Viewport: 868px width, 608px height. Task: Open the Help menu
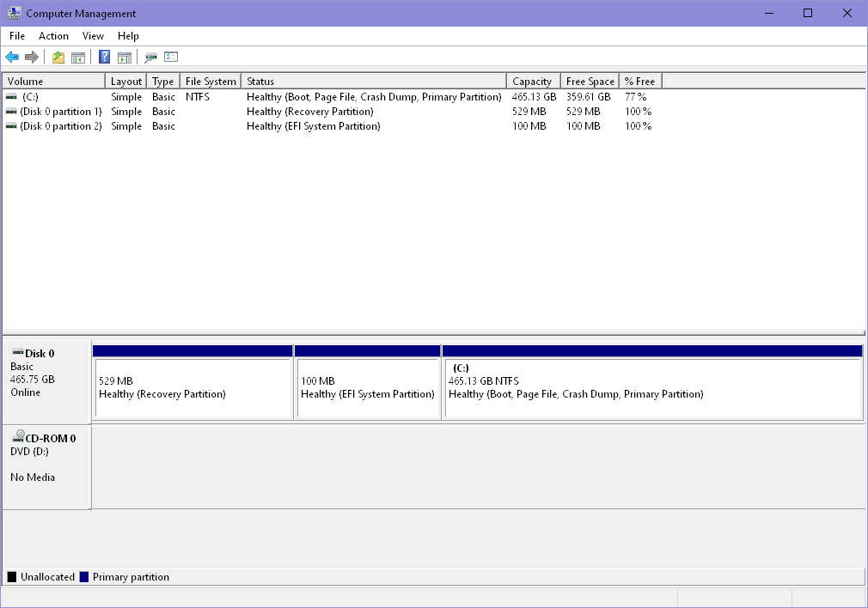128,36
